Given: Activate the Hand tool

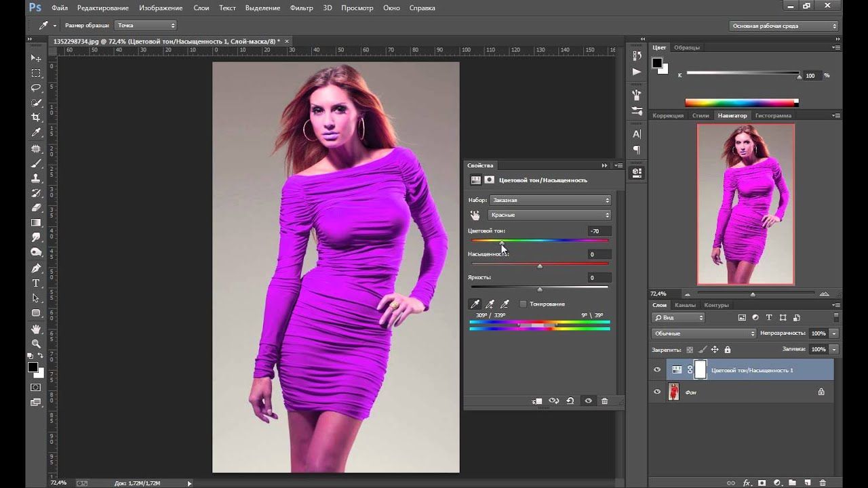Looking at the screenshot, I should [x=36, y=329].
